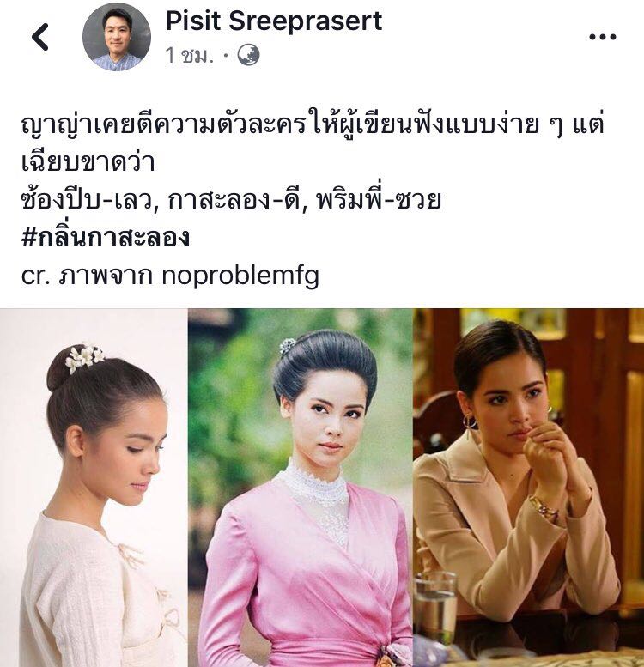Open the three-dot post options menu
The width and height of the screenshot is (644, 667).
pyautogui.click(x=602, y=37)
